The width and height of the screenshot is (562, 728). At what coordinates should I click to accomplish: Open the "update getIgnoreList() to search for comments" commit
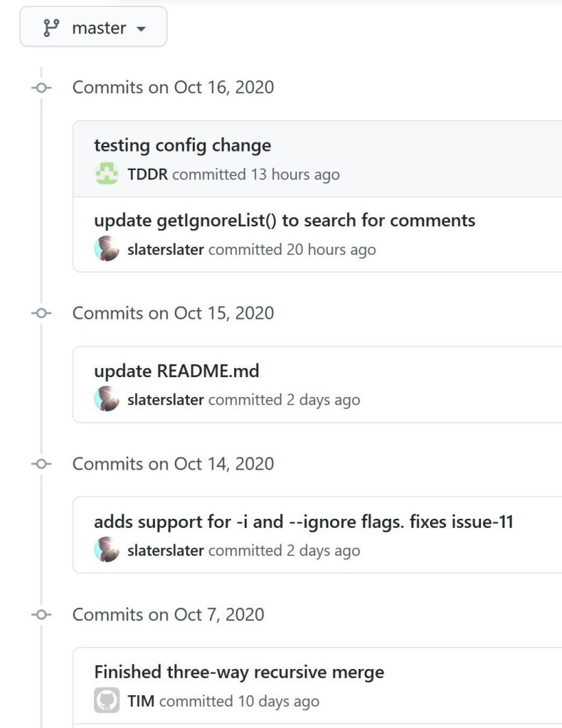[x=285, y=220]
